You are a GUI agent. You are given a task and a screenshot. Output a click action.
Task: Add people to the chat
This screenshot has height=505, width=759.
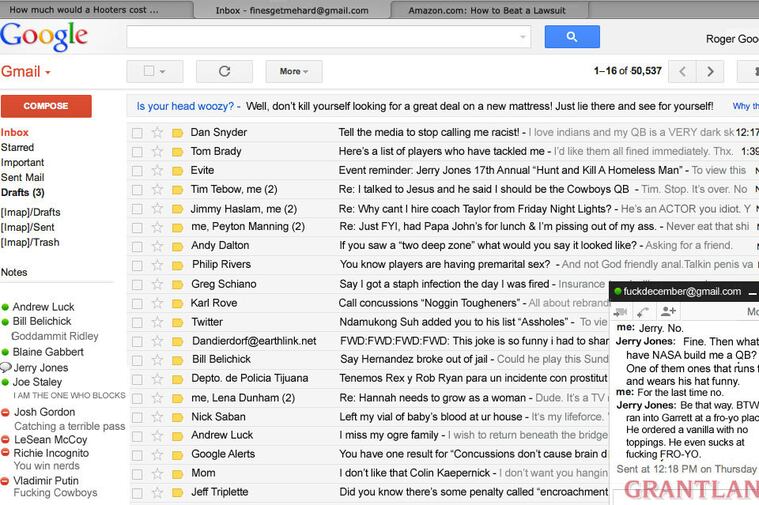point(668,311)
